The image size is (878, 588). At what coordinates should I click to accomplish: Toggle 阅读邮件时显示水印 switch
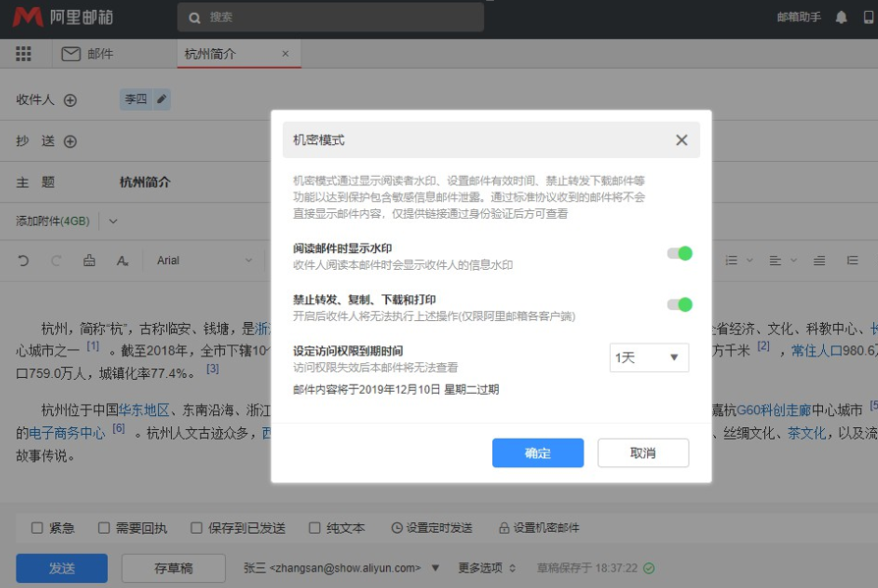point(680,253)
